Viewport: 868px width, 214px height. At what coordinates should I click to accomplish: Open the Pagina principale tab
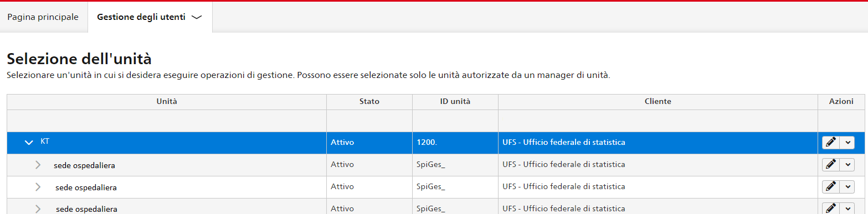43,17
